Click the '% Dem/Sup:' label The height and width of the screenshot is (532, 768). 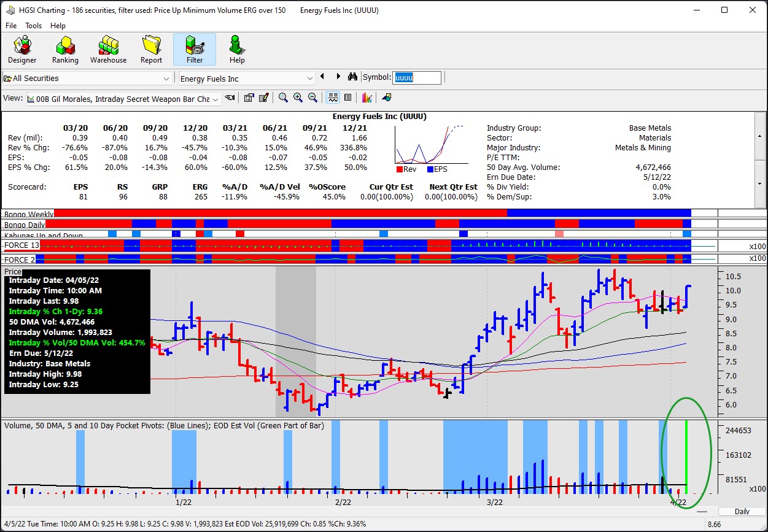(x=508, y=197)
